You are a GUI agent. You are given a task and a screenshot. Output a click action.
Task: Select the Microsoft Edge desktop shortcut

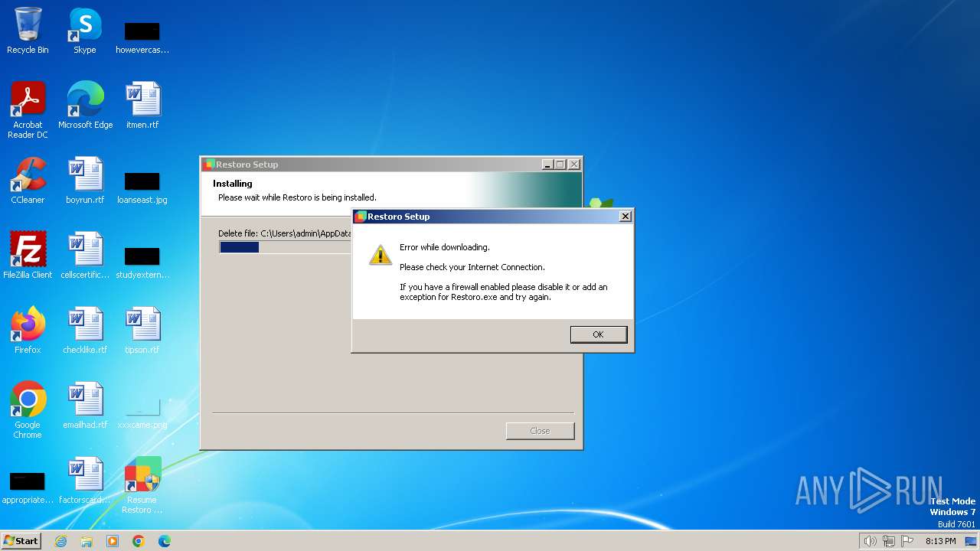tap(85, 106)
